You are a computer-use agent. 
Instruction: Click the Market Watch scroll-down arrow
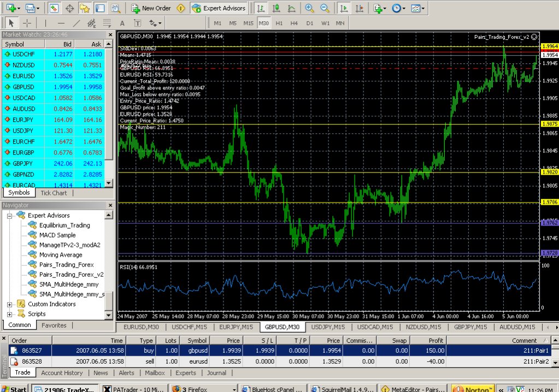tap(109, 183)
